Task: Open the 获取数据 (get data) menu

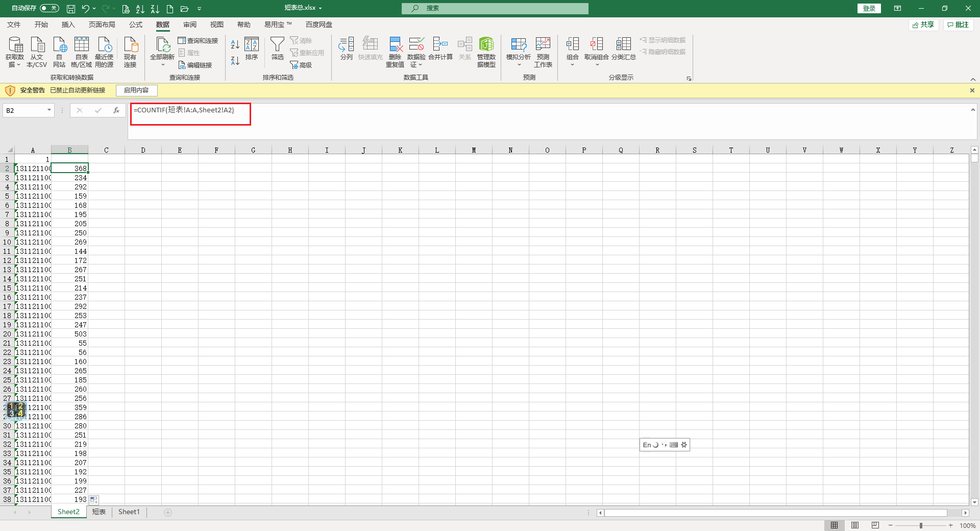Action: (15, 52)
